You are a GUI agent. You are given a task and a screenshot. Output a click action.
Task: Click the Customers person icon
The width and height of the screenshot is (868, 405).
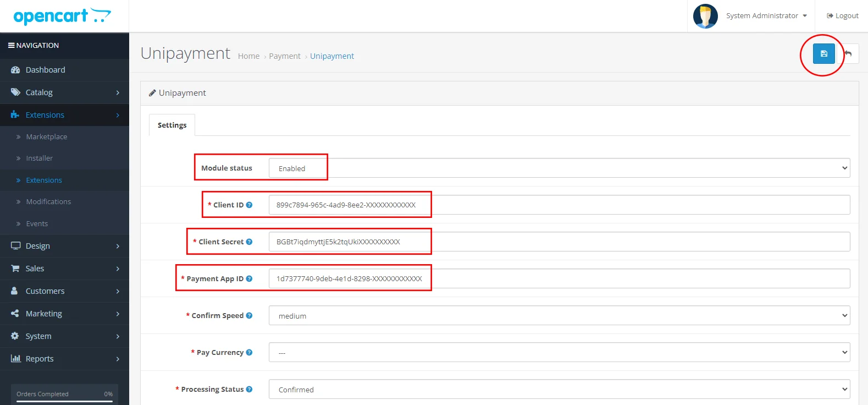click(15, 291)
